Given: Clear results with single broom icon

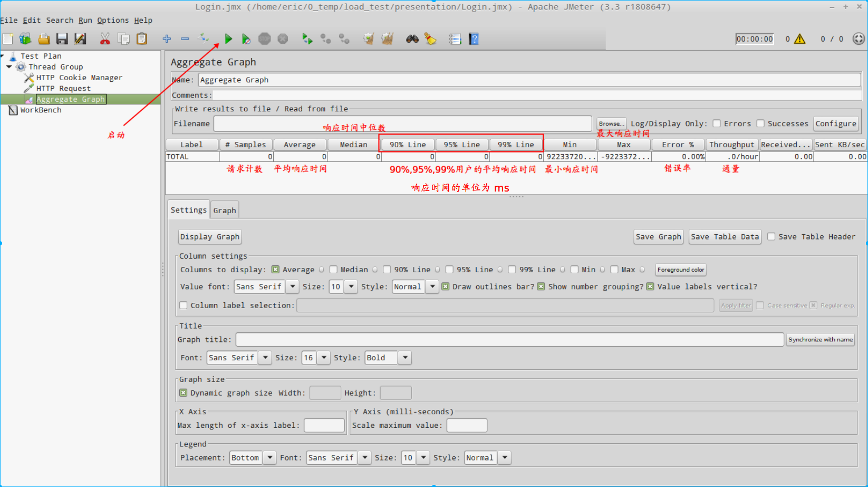Looking at the screenshot, I should 369,39.
